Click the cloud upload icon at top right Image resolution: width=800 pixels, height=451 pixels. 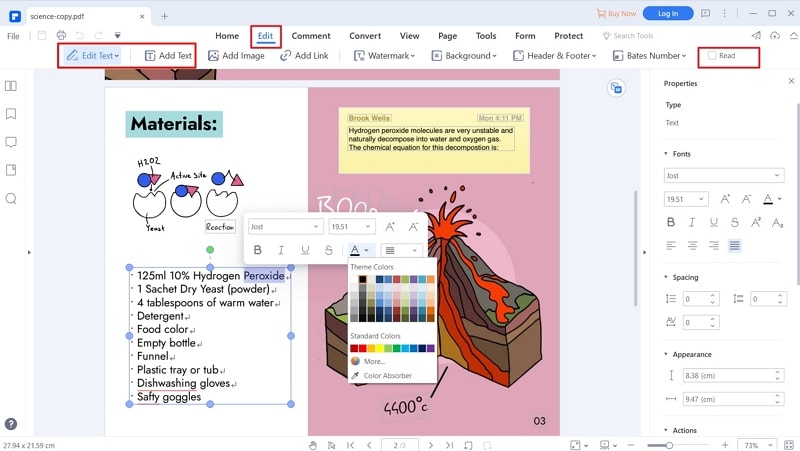click(x=775, y=35)
